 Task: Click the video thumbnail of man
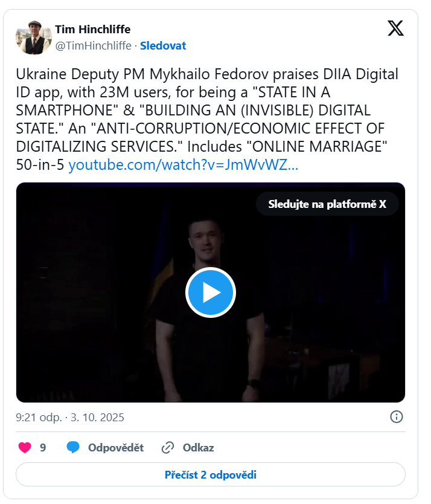click(x=211, y=292)
